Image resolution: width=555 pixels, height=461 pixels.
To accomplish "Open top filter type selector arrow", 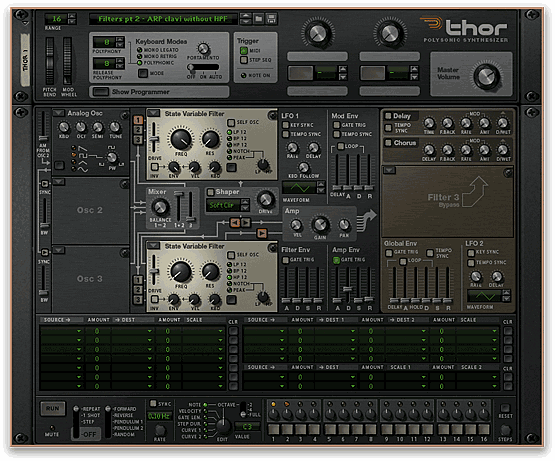I will click(153, 113).
